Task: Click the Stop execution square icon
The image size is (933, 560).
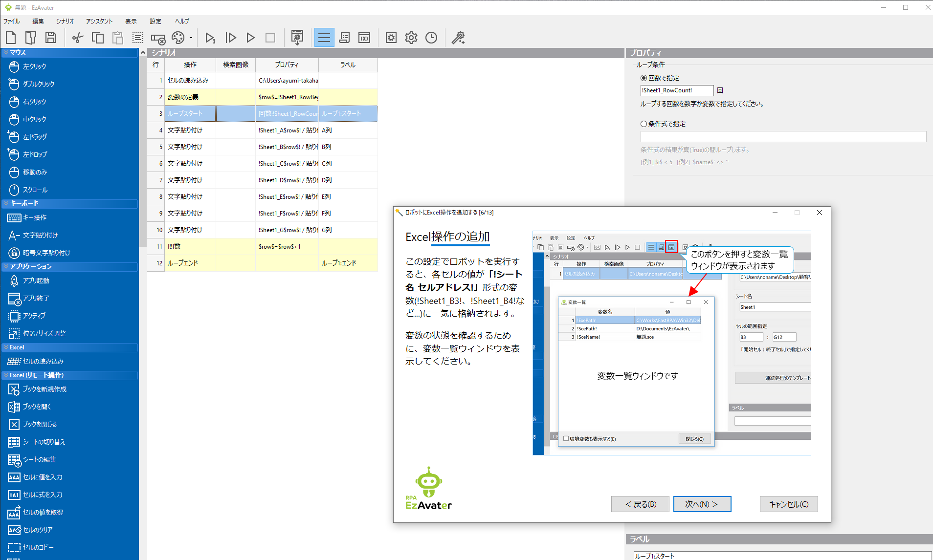Action: coord(270,38)
